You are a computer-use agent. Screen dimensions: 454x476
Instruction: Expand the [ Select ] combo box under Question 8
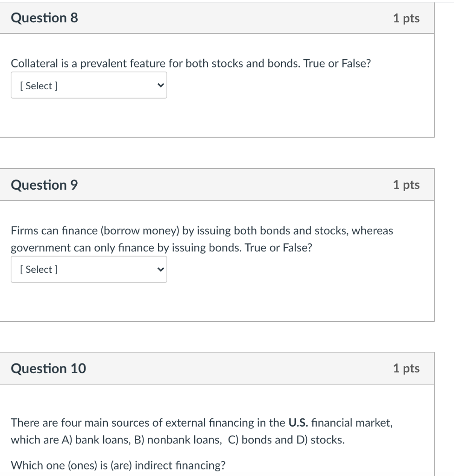pyautogui.click(x=88, y=85)
